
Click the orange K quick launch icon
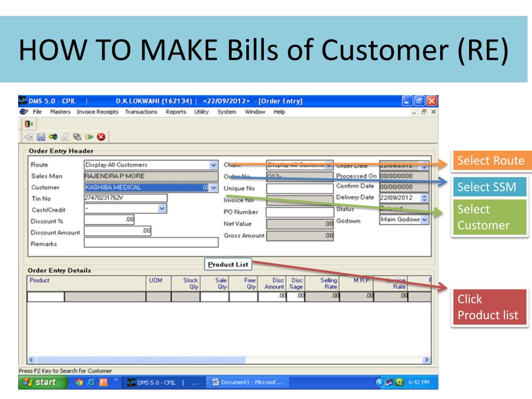click(x=103, y=382)
